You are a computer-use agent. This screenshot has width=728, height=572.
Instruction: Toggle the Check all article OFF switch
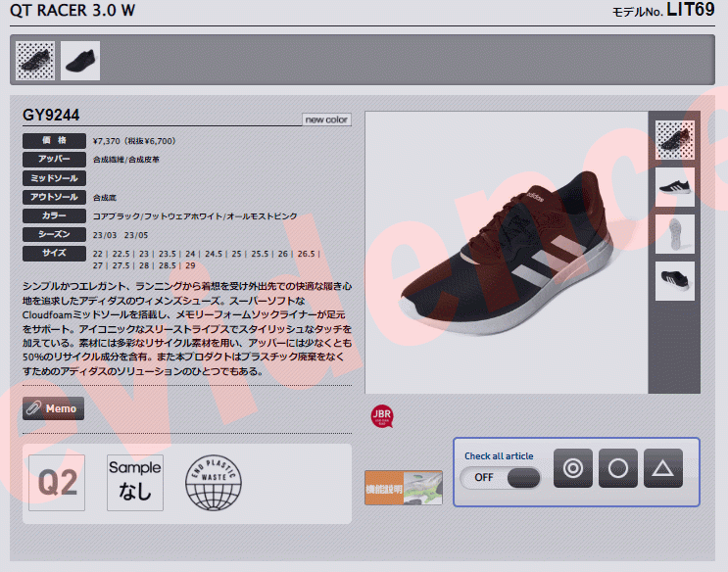tap(500, 477)
